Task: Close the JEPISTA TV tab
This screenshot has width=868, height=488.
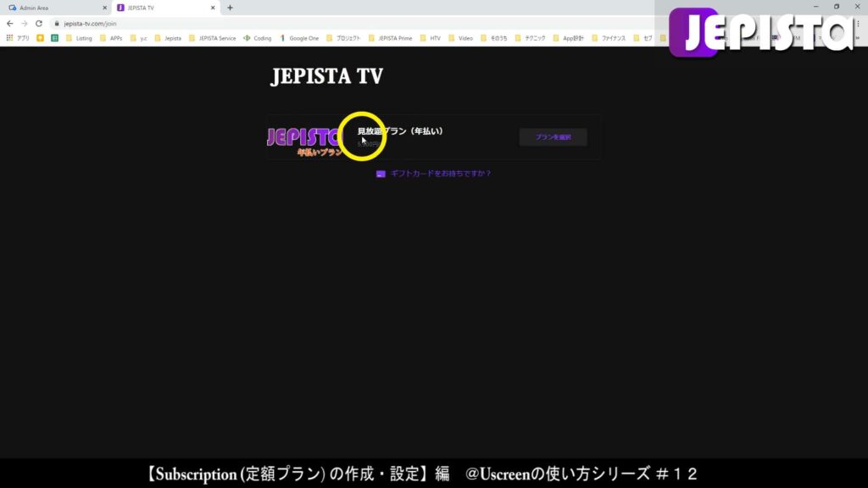Action: (x=213, y=8)
